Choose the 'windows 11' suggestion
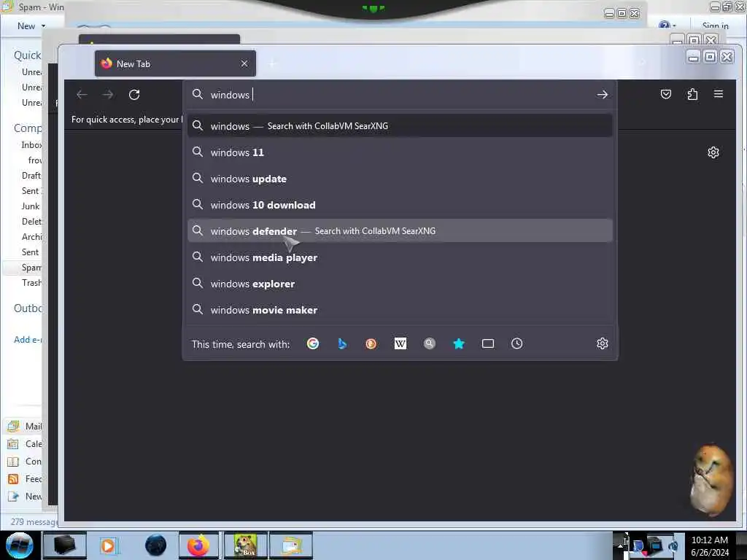747x560 pixels. click(x=400, y=152)
